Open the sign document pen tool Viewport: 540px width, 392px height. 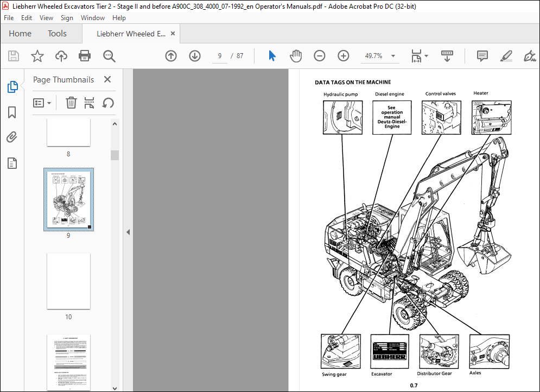point(529,56)
